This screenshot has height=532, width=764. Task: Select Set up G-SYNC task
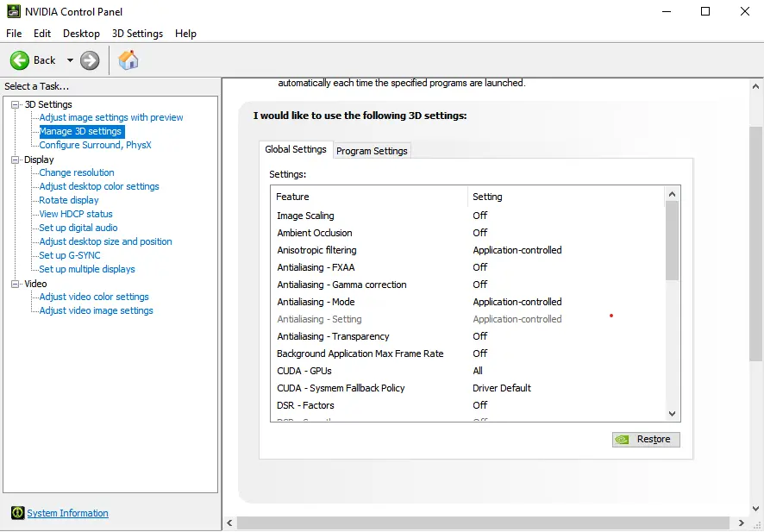(x=70, y=255)
